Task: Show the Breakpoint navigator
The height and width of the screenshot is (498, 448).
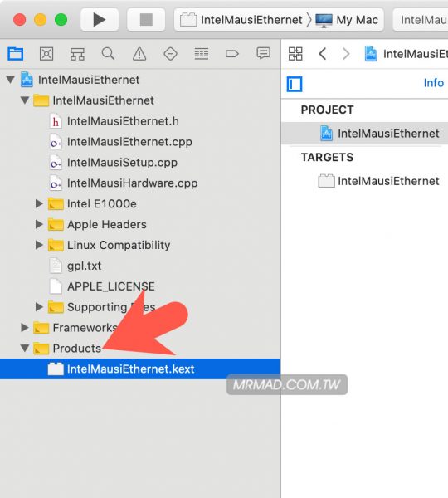Action: 231,54
